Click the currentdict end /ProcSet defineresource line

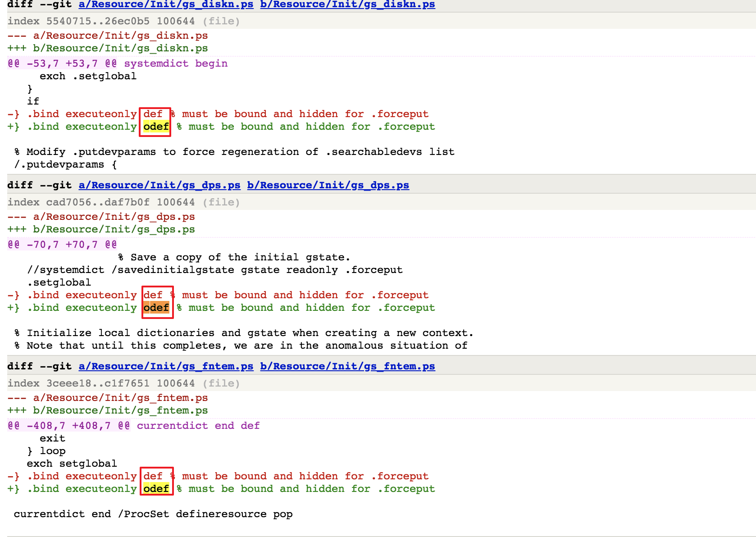click(x=153, y=514)
